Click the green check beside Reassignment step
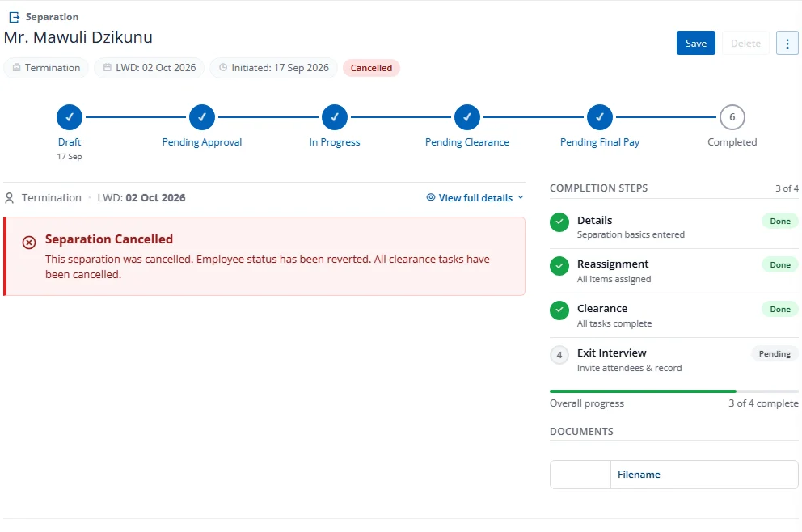Screen dimensions: 802x532 click(x=559, y=266)
